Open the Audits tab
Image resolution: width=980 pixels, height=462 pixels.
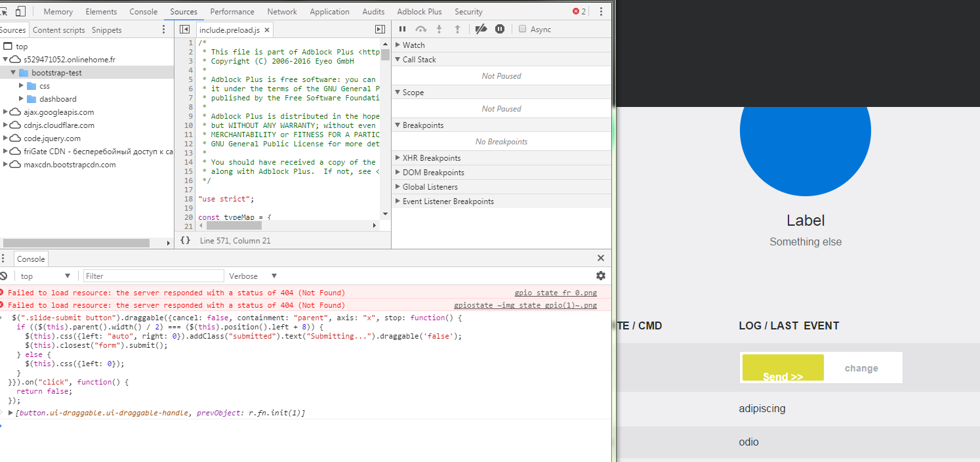pyautogui.click(x=373, y=12)
